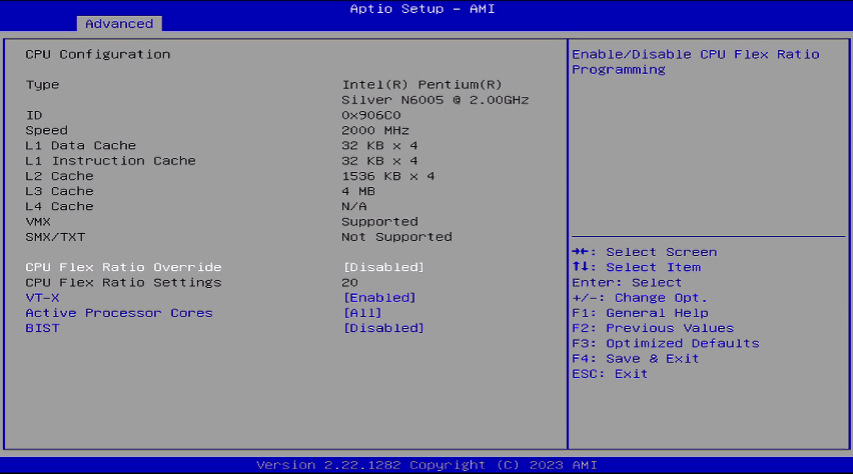The height and width of the screenshot is (474, 853).
Task: Click F1: General Help
Action: click(x=640, y=313)
